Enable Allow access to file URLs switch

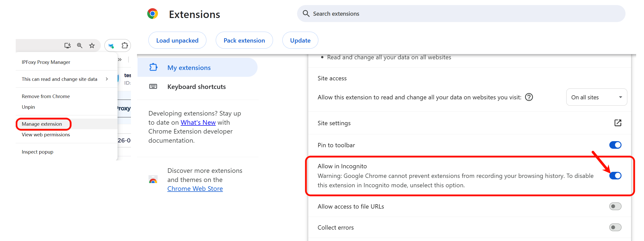coord(615,206)
